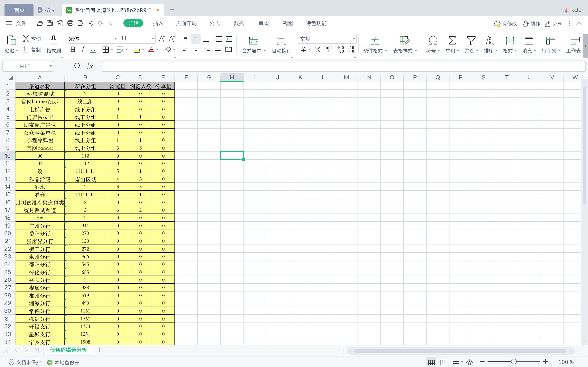Select the Format Painter brush
The image size is (588, 367).
tap(54, 40)
